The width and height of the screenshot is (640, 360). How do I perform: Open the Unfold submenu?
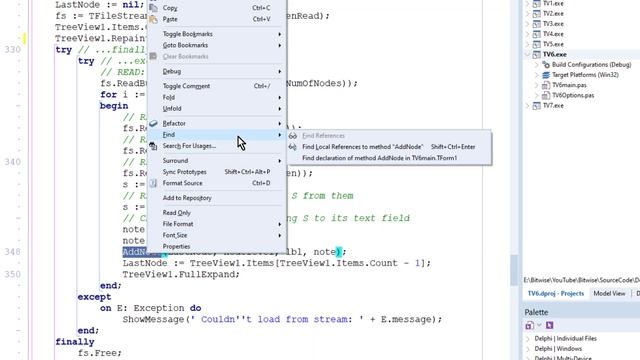[x=216, y=109]
